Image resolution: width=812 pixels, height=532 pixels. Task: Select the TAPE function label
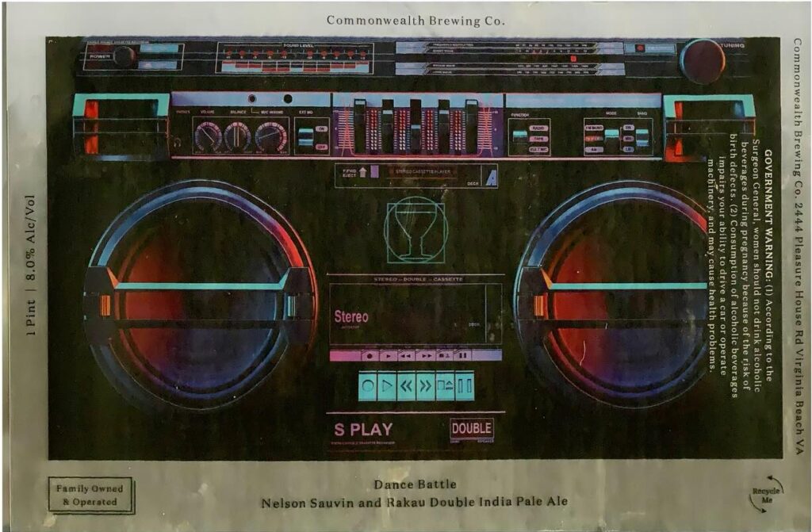pyautogui.click(x=538, y=139)
